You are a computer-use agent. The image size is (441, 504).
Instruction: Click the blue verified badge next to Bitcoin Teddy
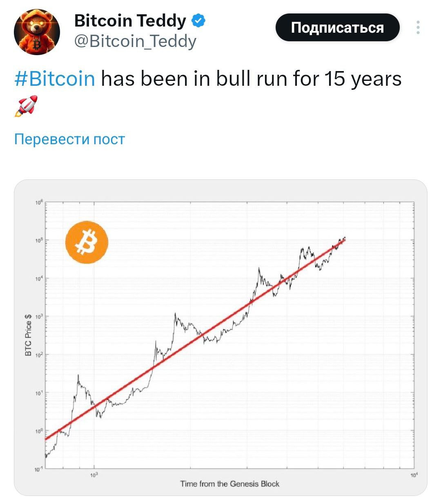(198, 20)
